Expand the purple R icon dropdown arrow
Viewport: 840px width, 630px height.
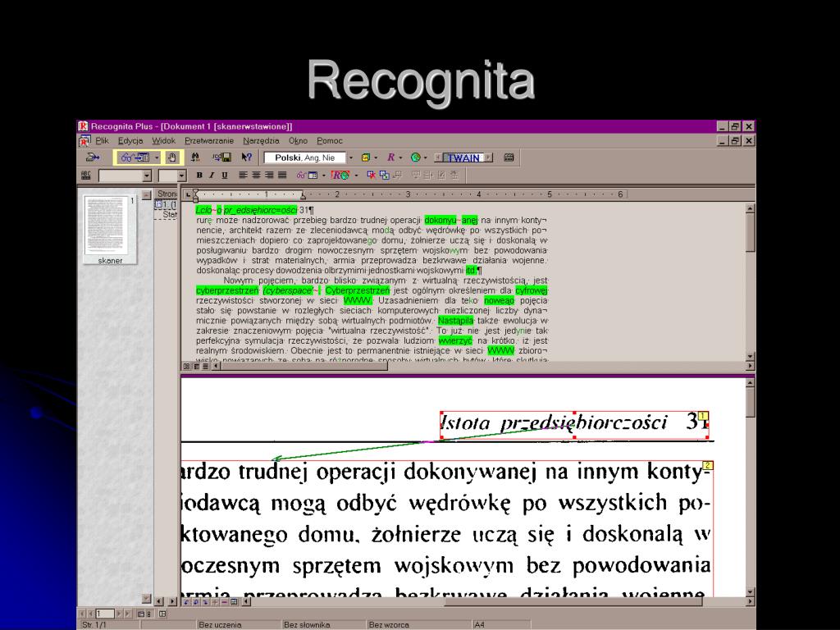[x=400, y=158]
